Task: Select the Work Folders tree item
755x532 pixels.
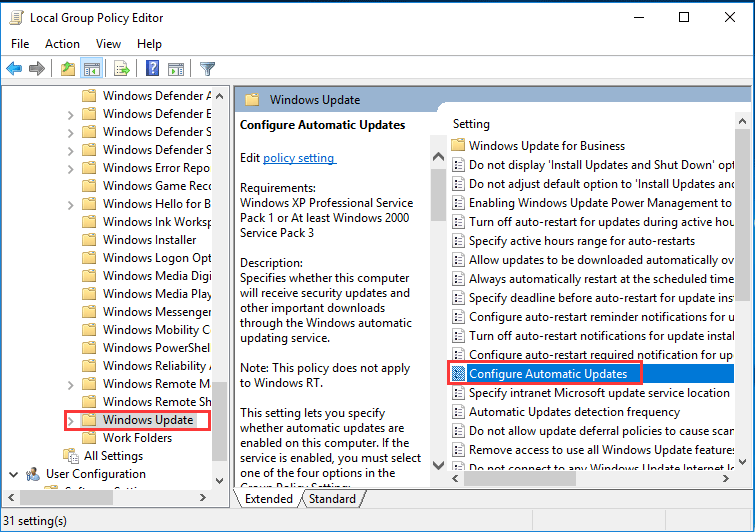Action: 137,438
